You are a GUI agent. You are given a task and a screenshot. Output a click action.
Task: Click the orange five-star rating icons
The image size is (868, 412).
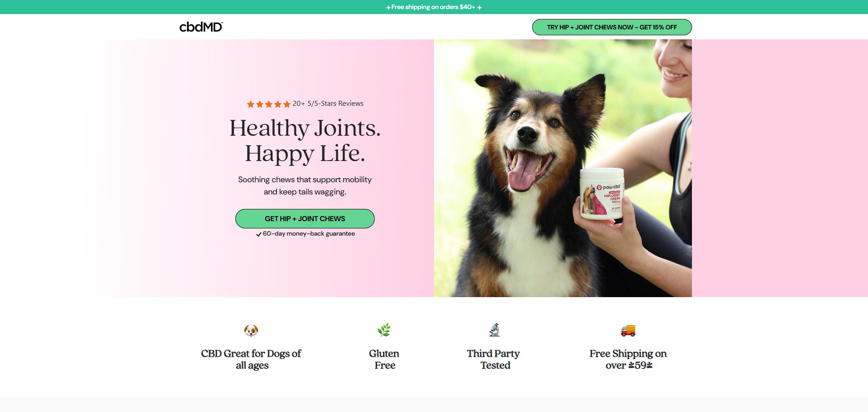(x=268, y=104)
